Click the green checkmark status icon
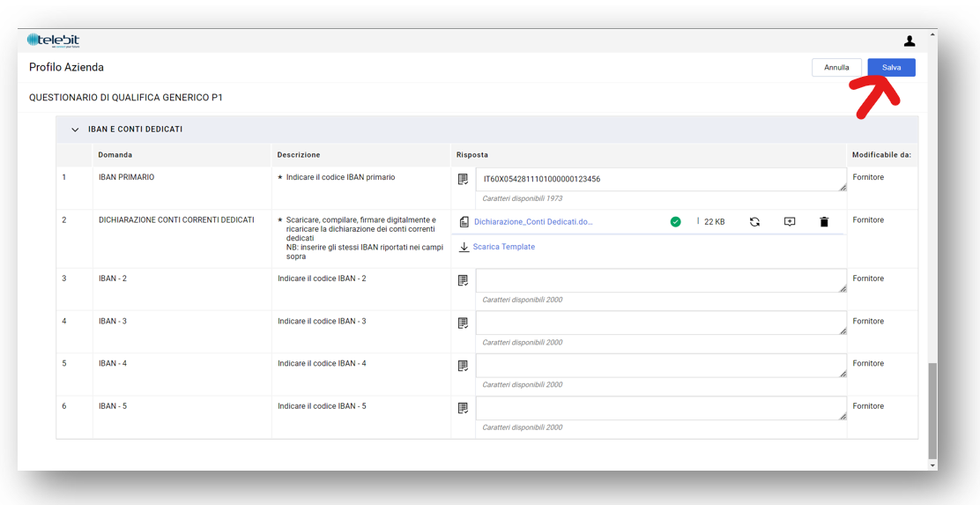The height and width of the screenshot is (505, 980). click(675, 222)
